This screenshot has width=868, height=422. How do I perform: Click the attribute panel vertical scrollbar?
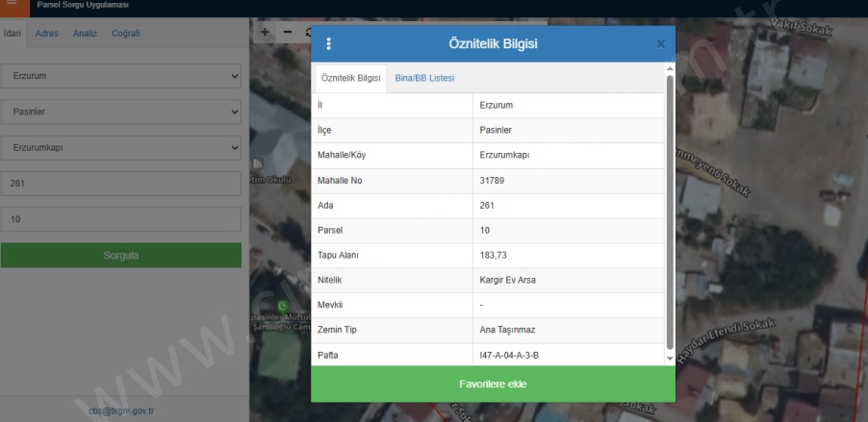click(670, 211)
